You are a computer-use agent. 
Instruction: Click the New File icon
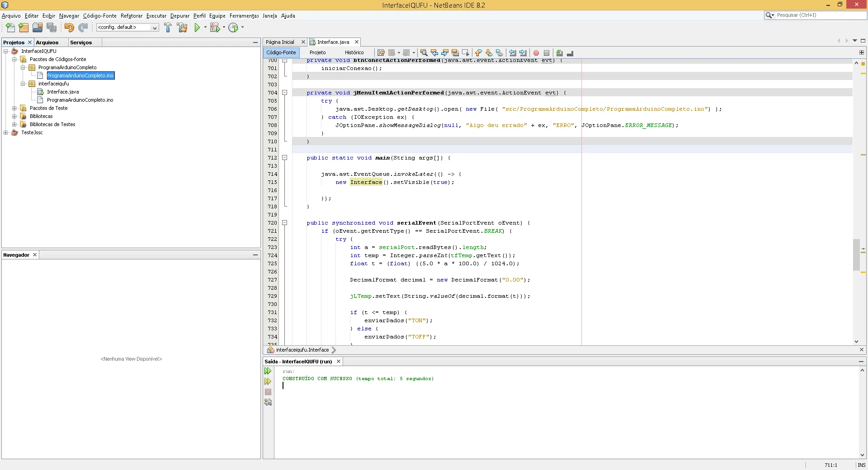(x=10, y=28)
